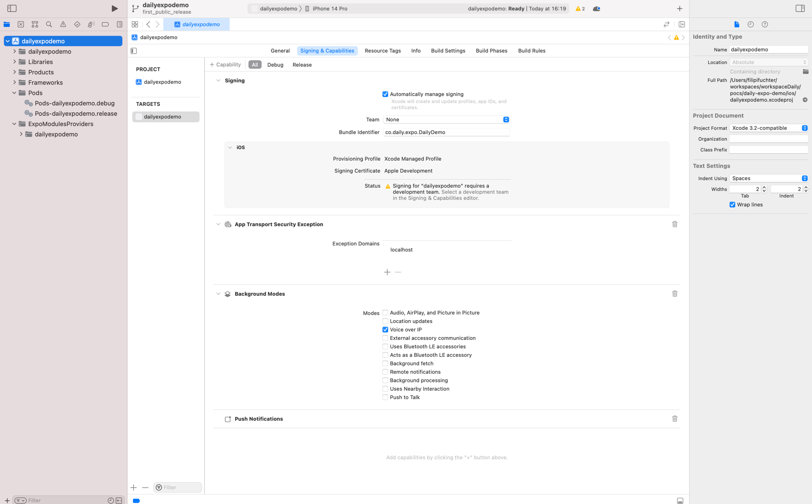Filter capabilities by Release
Image resolution: width=812 pixels, height=504 pixels.
click(x=302, y=65)
